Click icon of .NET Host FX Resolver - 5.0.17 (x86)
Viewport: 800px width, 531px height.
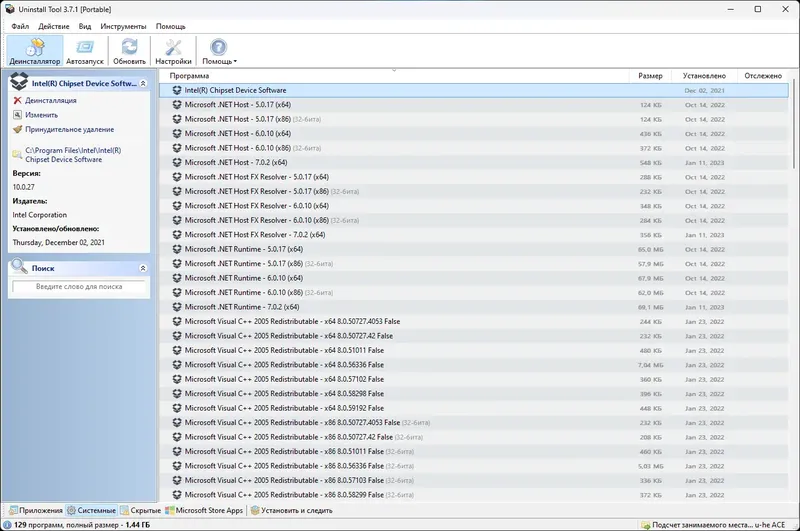(177, 191)
